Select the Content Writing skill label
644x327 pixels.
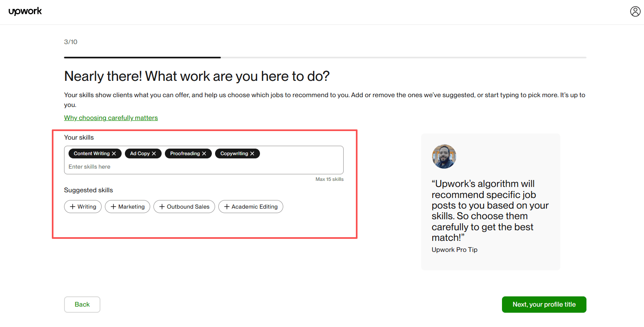coord(91,153)
